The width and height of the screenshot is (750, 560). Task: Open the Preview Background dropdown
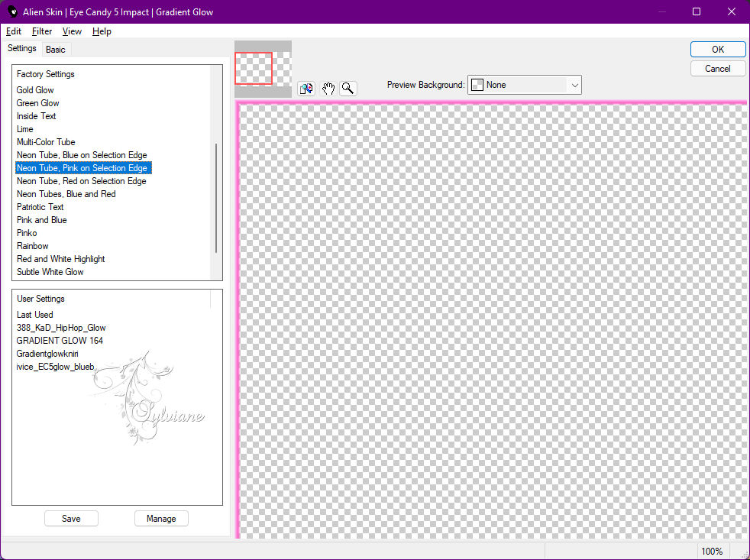[524, 86]
